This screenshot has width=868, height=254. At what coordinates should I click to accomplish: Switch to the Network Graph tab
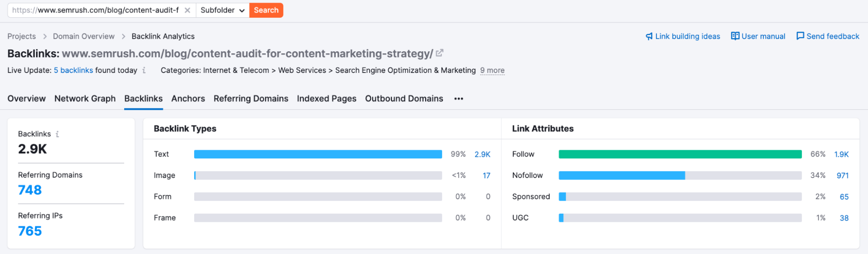point(85,99)
